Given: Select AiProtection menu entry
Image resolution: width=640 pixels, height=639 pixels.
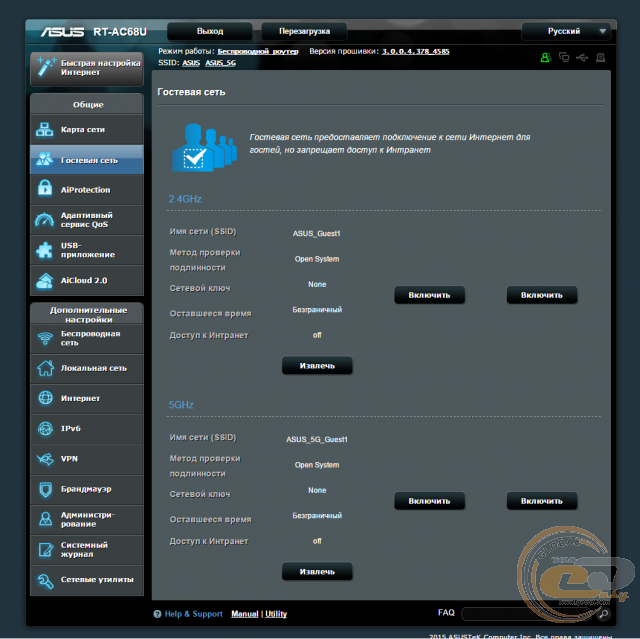Looking at the screenshot, I should tap(87, 190).
